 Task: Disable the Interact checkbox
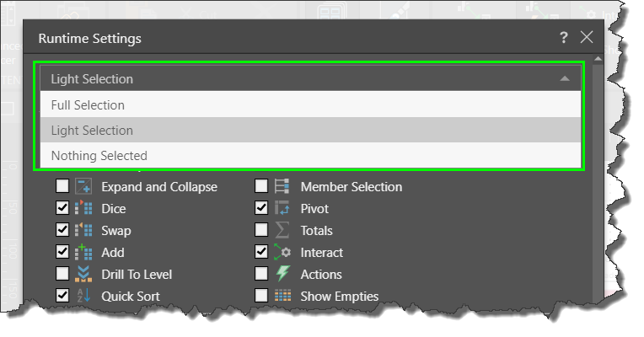261,253
